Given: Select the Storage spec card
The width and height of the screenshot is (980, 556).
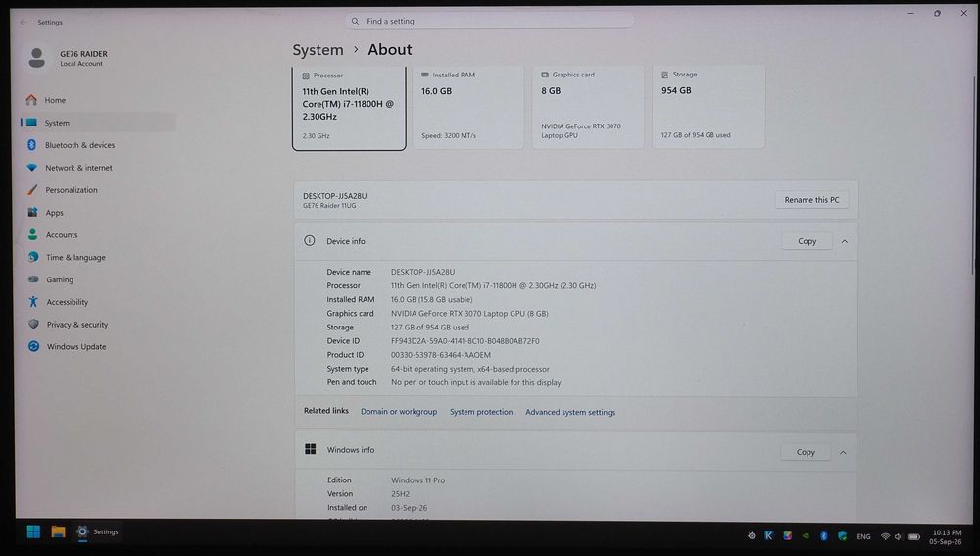Looking at the screenshot, I should click(x=709, y=106).
